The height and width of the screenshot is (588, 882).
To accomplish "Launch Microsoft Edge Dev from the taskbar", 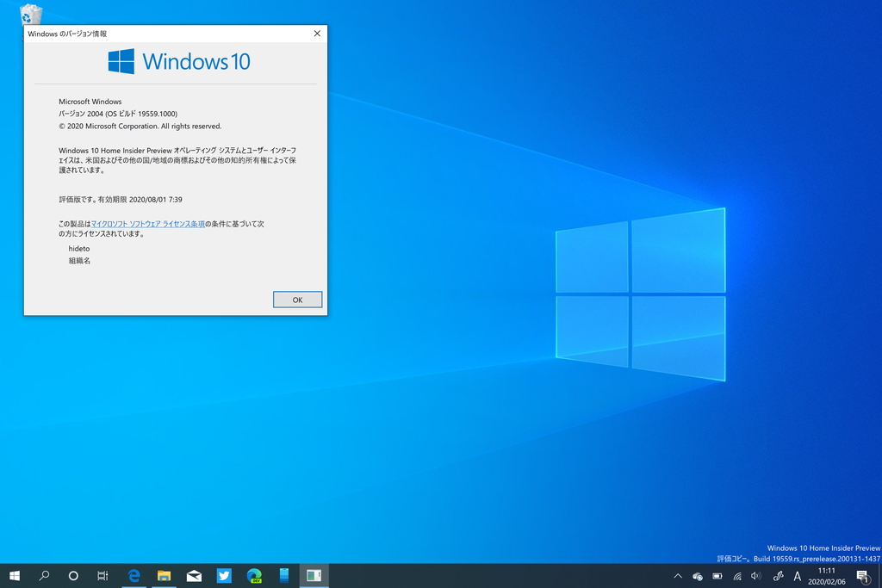I will tap(252, 577).
